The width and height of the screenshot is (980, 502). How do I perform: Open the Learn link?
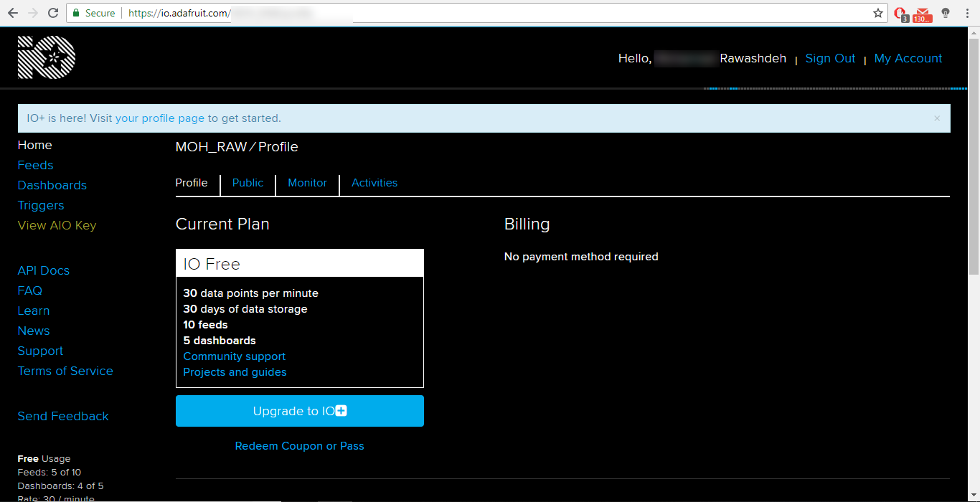(34, 311)
